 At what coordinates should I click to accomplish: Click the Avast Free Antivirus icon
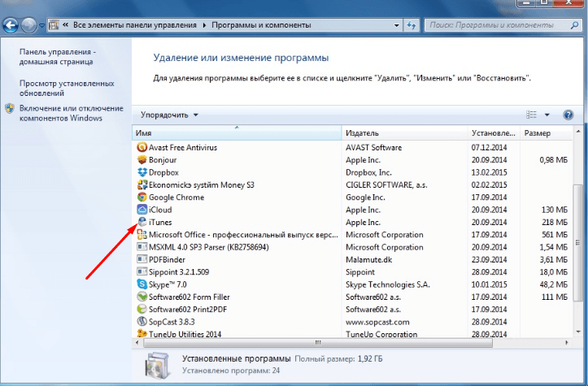[x=142, y=147]
